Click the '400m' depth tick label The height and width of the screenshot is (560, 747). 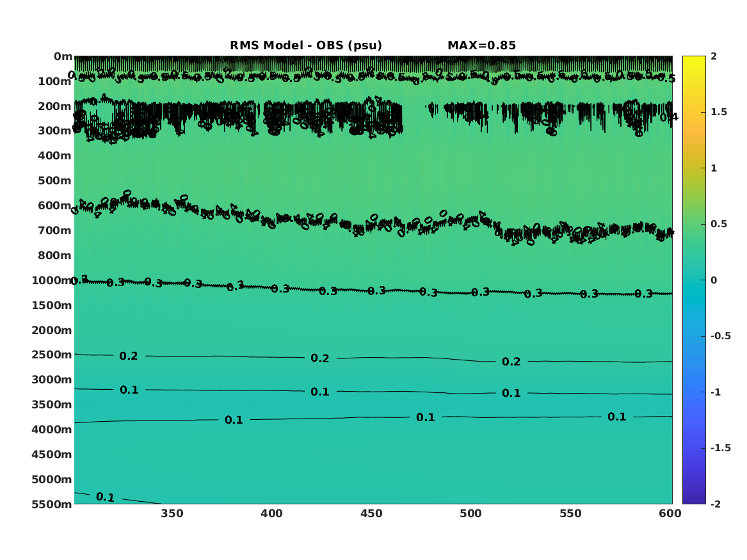55,156
